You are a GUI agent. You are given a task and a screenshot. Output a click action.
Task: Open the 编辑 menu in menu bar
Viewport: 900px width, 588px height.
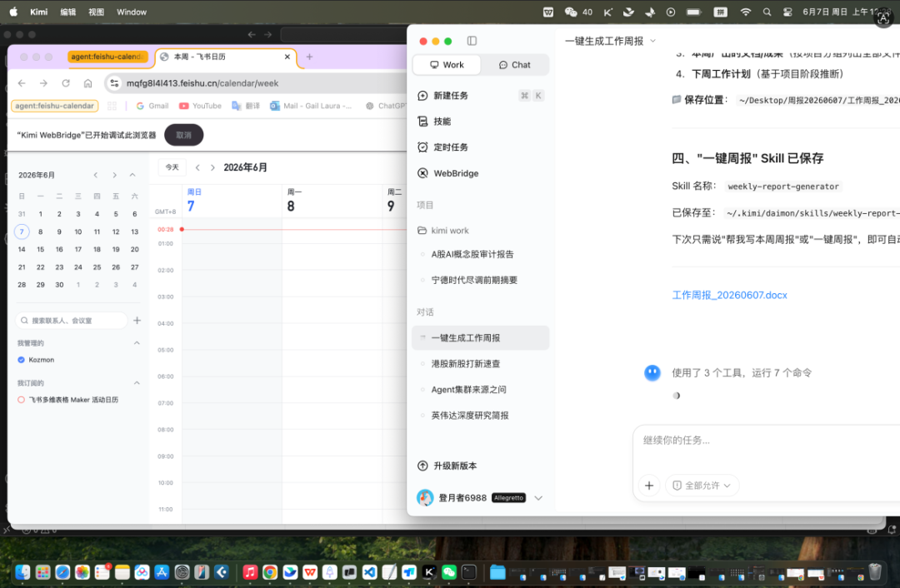(x=67, y=12)
